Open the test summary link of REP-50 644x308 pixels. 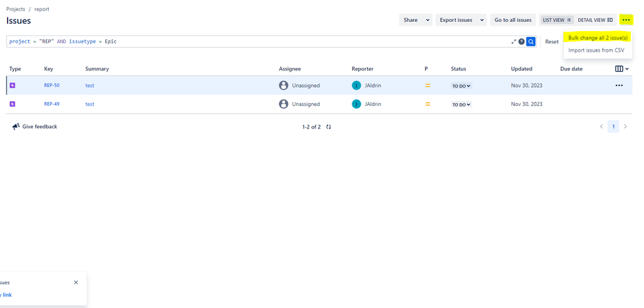(90, 85)
